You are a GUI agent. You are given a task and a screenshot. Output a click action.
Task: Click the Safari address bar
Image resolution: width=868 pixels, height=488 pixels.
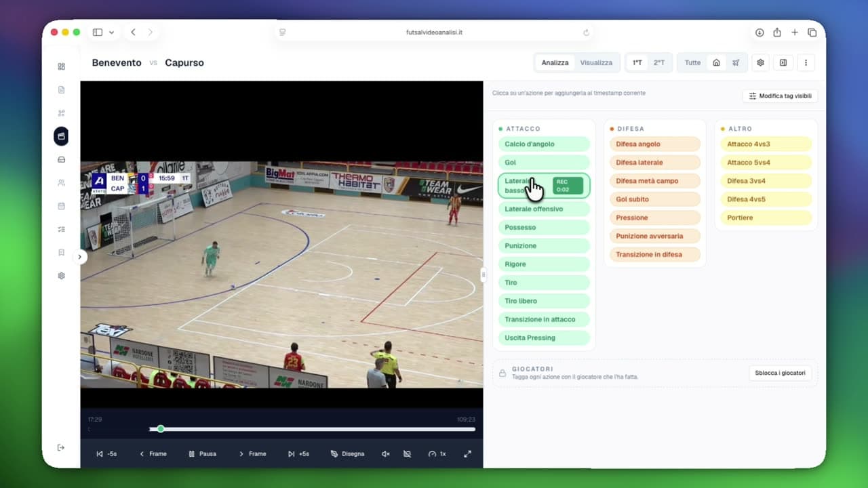pyautogui.click(x=434, y=33)
